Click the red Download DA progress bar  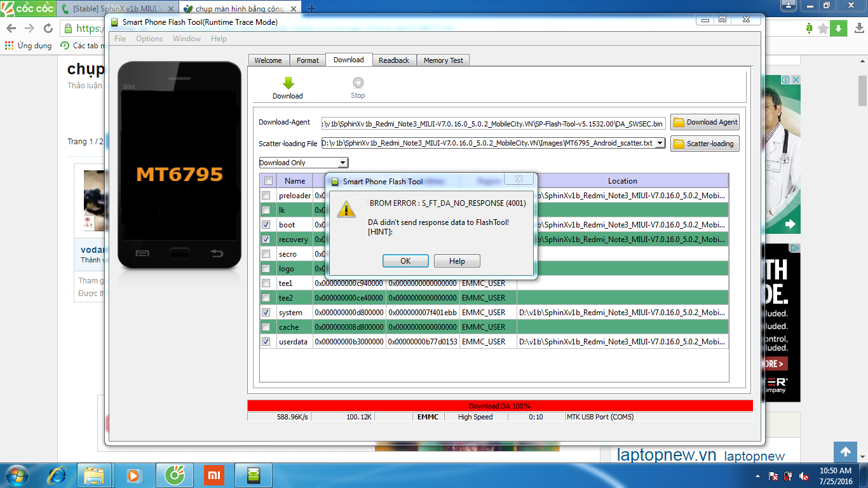499,405
